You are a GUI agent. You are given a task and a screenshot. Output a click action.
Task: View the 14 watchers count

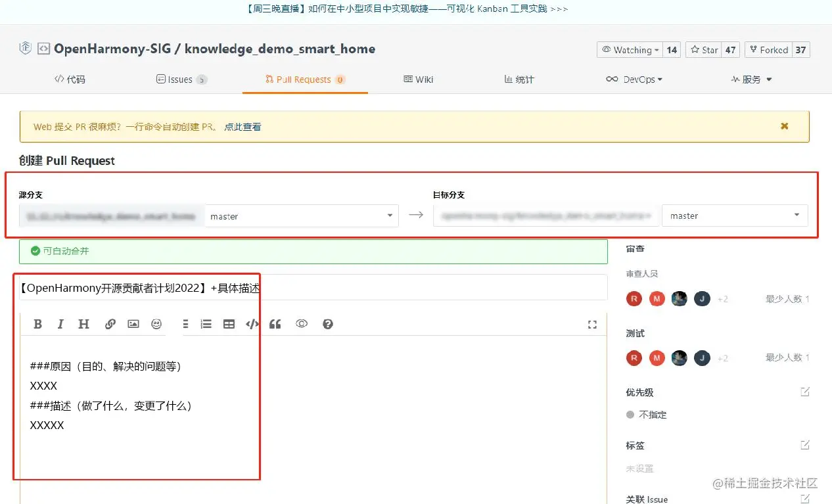point(671,50)
